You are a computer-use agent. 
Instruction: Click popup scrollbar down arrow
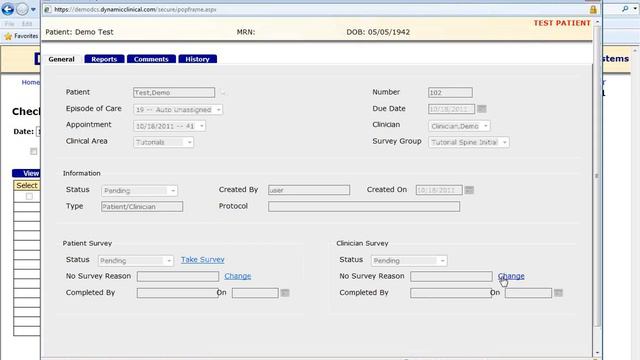pos(597,353)
